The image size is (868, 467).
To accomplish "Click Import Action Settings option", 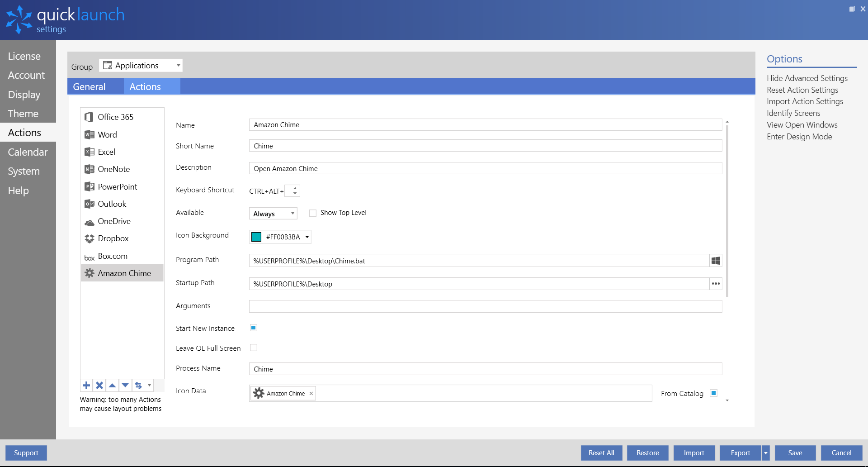I will pyautogui.click(x=805, y=101).
